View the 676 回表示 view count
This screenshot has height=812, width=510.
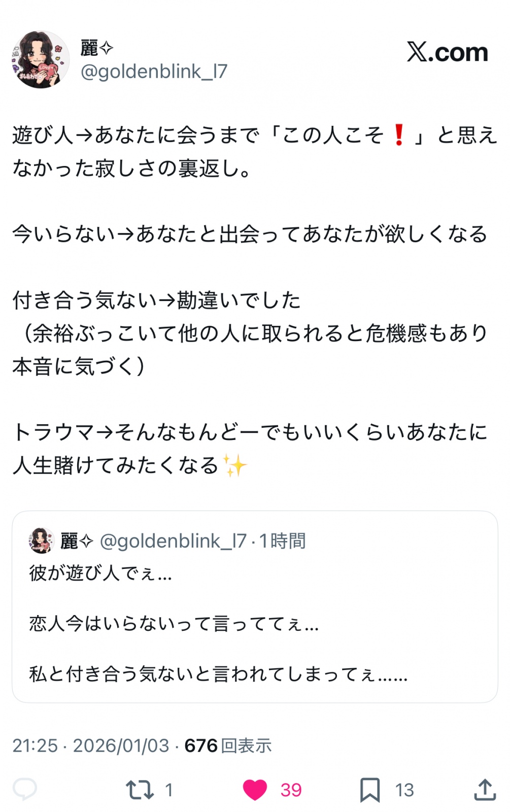coord(228,746)
